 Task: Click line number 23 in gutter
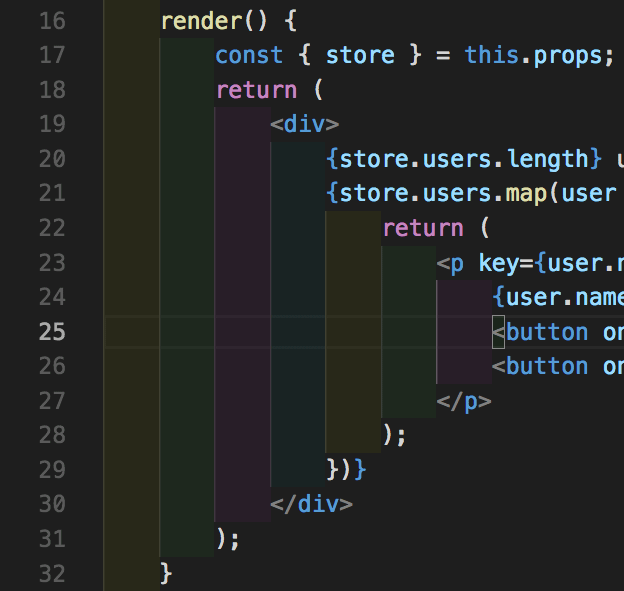click(x=52, y=262)
